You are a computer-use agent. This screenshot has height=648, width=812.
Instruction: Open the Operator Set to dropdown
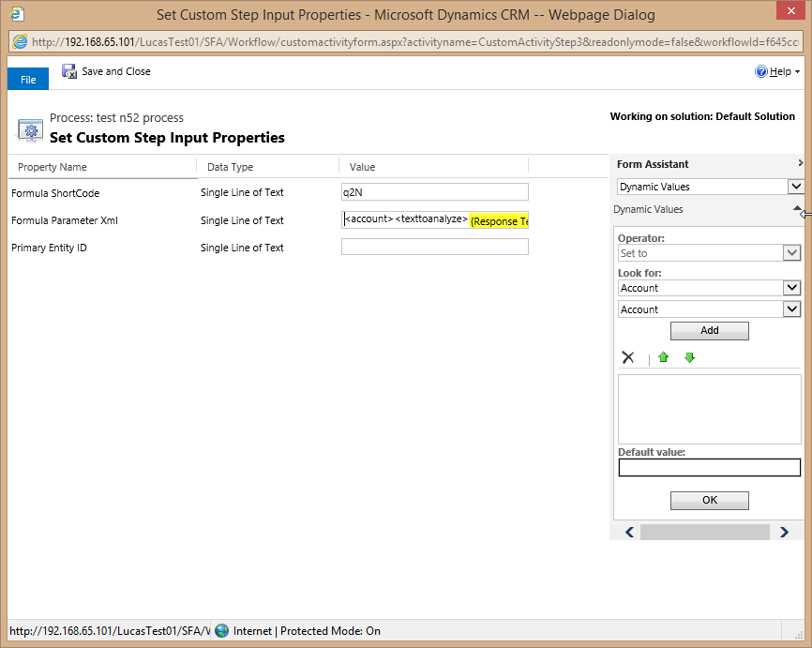coord(791,253)
